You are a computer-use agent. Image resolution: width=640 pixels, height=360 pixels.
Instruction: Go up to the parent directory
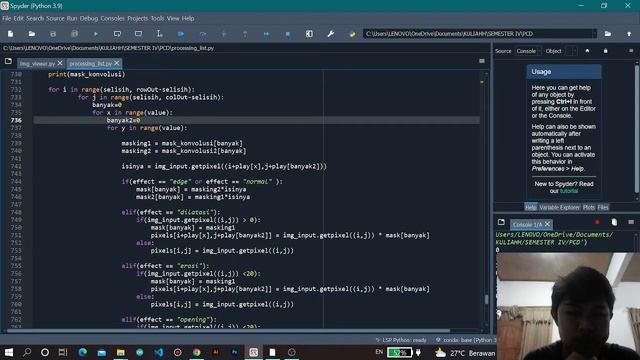coord(629,34)
